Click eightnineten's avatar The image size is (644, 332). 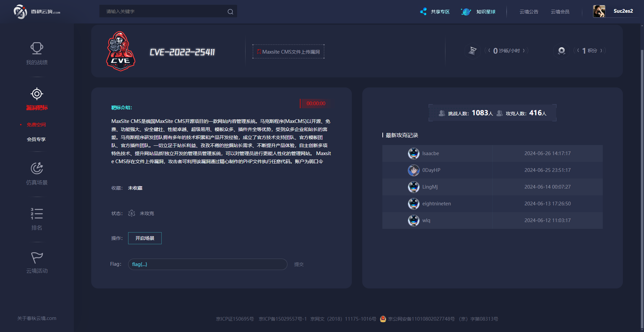point(414,204)
